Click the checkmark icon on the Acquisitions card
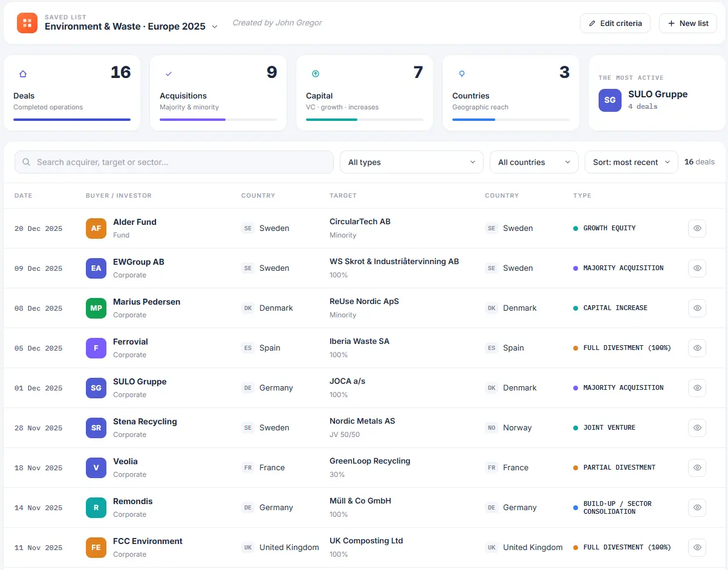The width and height of the screenshot is (728, 570). (x=169, y=74)
